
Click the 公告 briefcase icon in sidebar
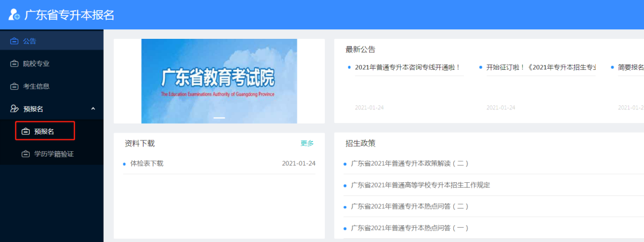tap(14, 41)
